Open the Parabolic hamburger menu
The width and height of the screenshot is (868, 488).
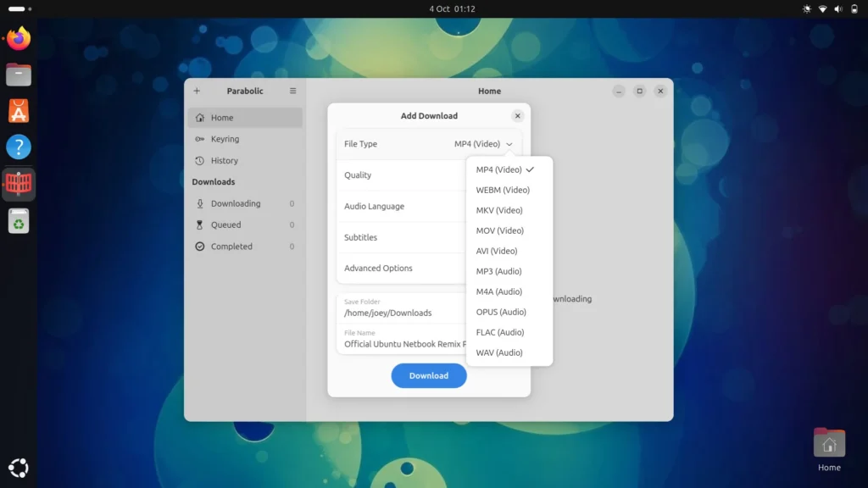coord(293,91)
